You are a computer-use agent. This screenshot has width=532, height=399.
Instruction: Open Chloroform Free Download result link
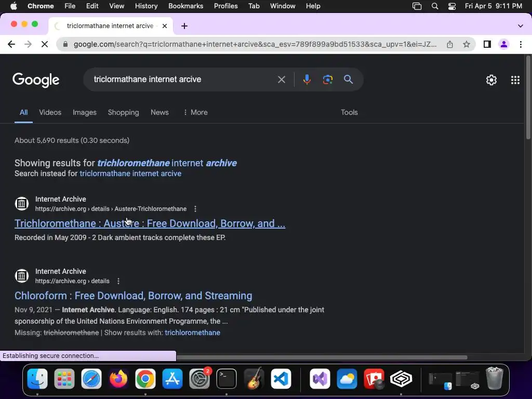click(x=134, y=296)
